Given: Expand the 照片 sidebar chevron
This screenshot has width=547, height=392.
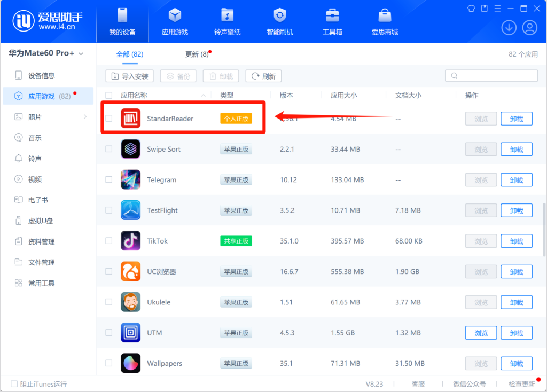Looking at the screenshot, I should [85, 117].
